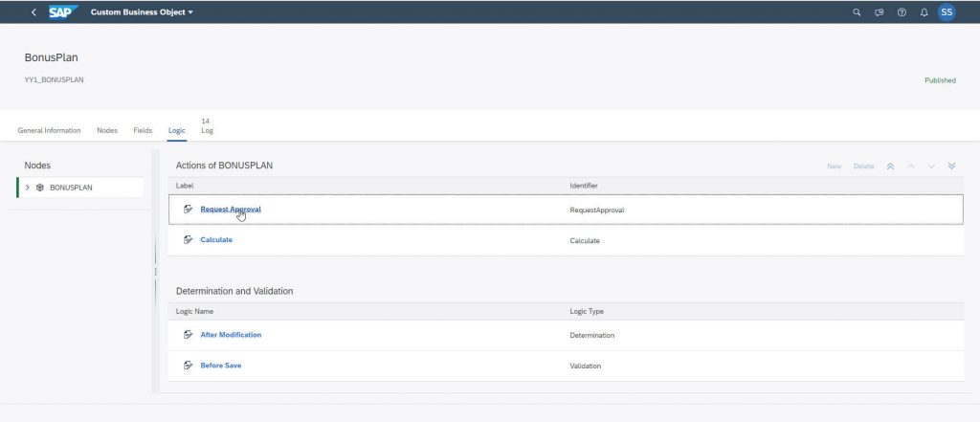Open the After Modification logic link
This screenshot has height=422, width=980.
pyautogui.click(x=231, y=335)
